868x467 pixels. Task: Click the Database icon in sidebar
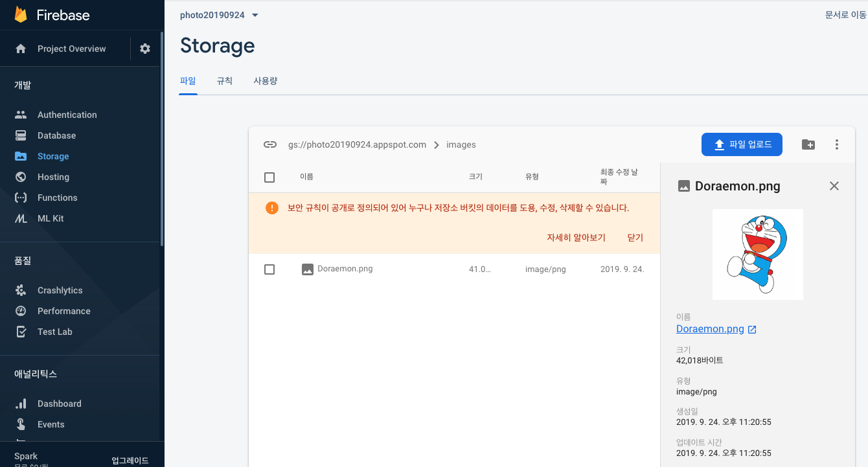21,135
